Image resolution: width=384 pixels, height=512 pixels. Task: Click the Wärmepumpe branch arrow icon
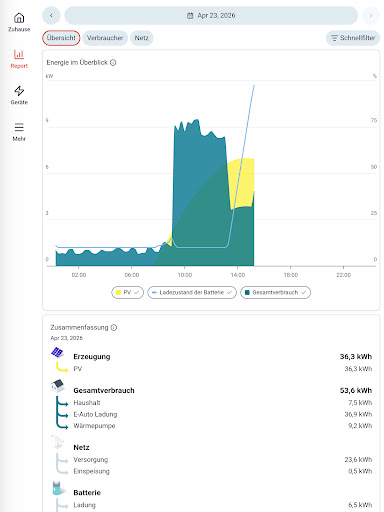(62, 425)
